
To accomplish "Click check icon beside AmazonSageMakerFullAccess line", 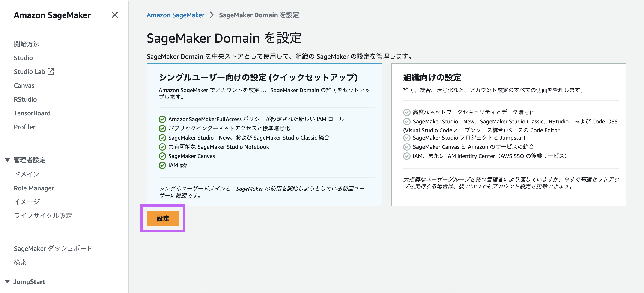I will (162, 119).
